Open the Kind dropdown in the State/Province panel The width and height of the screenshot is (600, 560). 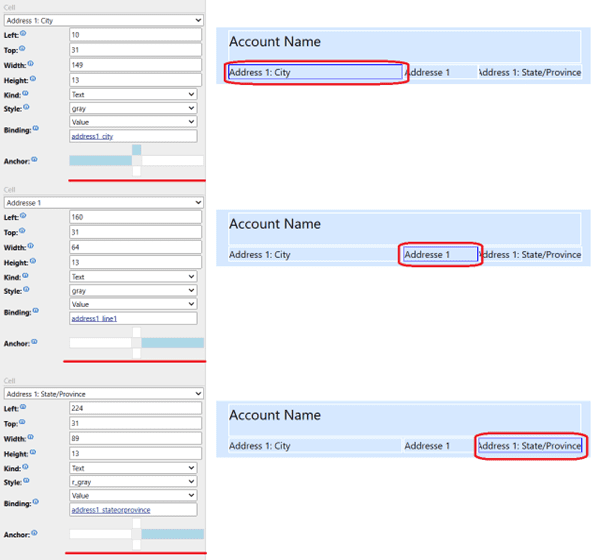[x=133, y=467]
